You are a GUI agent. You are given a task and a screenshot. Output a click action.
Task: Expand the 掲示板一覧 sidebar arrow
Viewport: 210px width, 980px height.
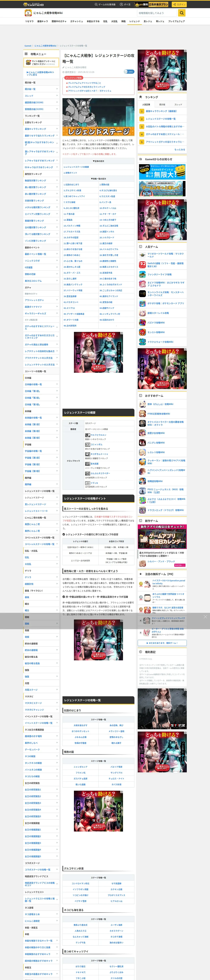tap(57, 89)
